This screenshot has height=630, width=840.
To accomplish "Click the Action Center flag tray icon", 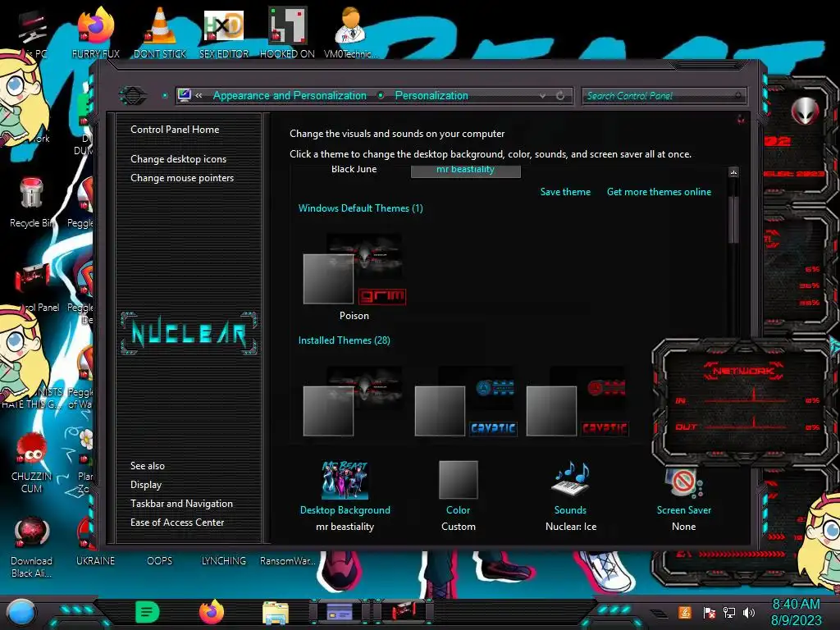I will pyautogui.click(x=709, y=612).
